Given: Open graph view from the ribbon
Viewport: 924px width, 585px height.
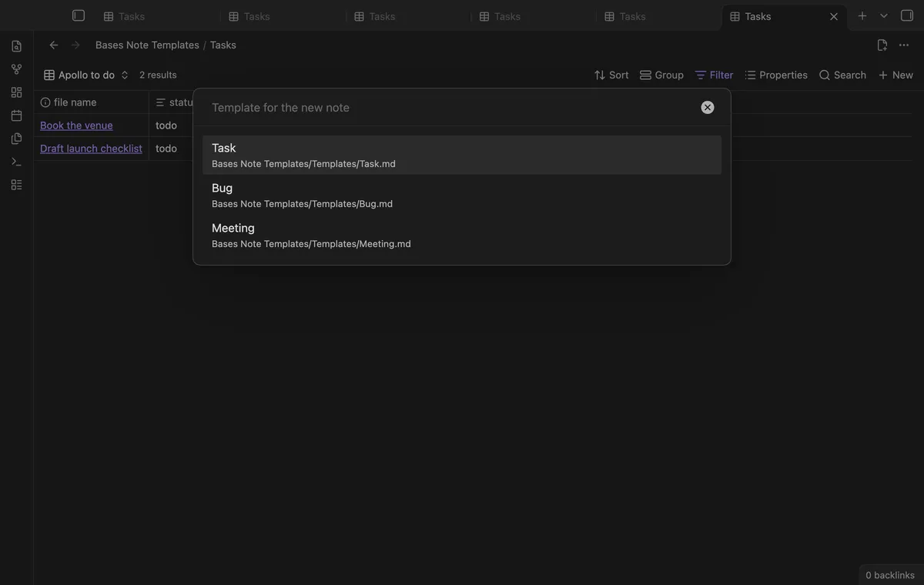Looking at the screenshot, I should (x=16, y=69).
